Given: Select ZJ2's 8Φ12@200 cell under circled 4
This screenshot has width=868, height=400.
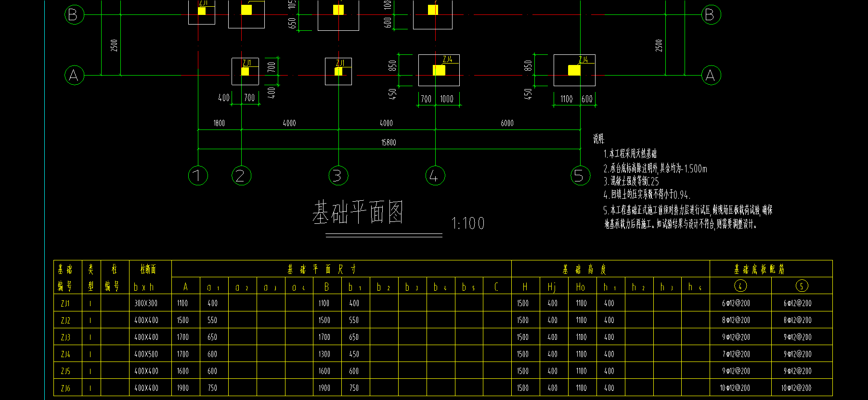Looking at the screenshot, I should (x=736, y=320).
